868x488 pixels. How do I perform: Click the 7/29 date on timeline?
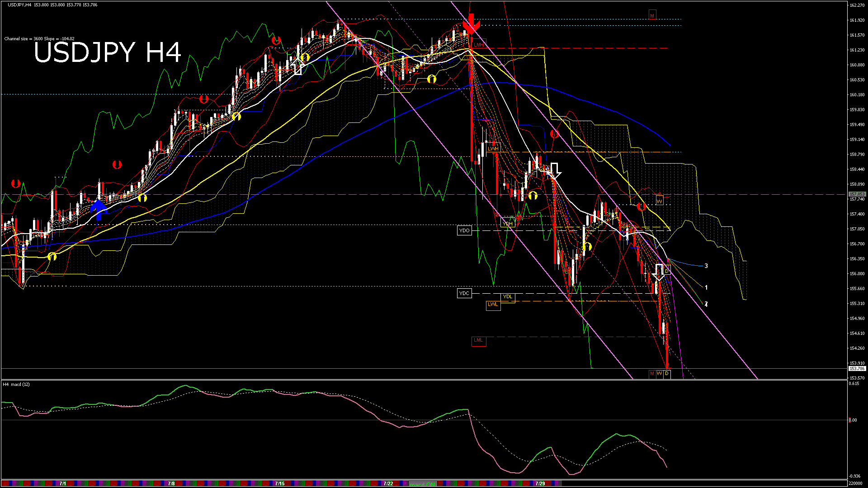click(540, 483)
